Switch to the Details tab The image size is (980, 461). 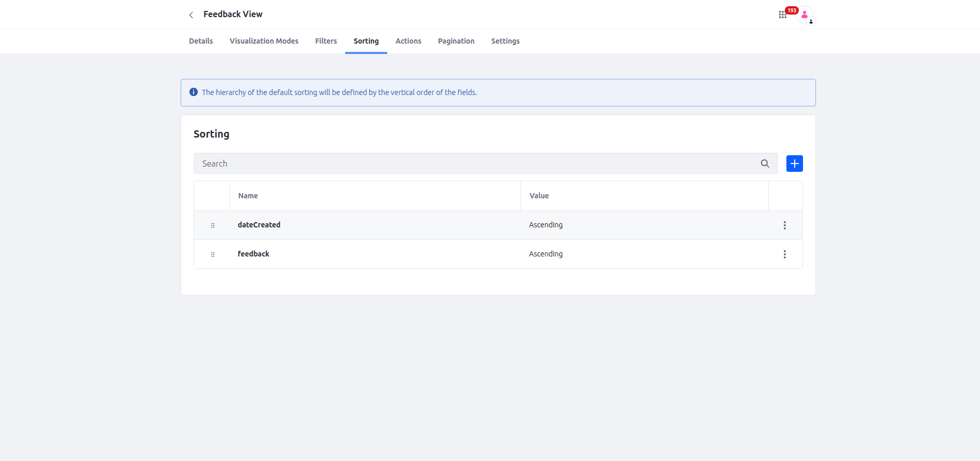pos(201,41)
